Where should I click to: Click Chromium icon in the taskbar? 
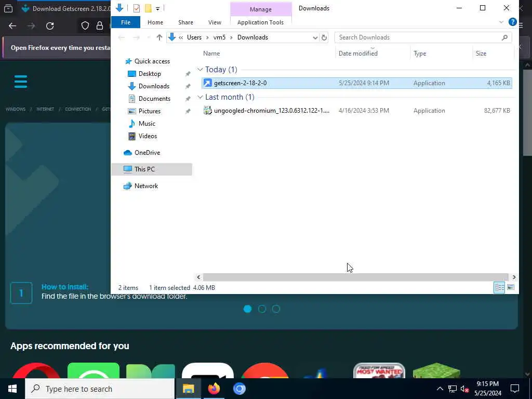pos(239,389)
